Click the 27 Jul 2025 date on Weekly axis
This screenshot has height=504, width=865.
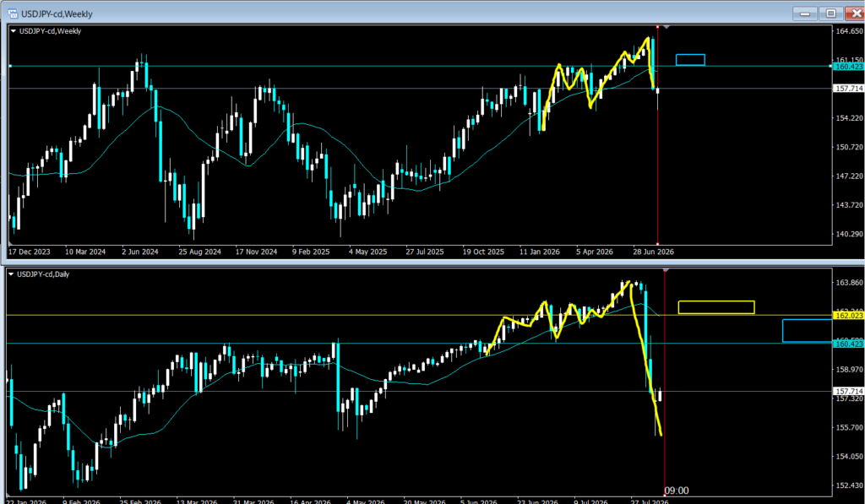[x=425, y=252]
